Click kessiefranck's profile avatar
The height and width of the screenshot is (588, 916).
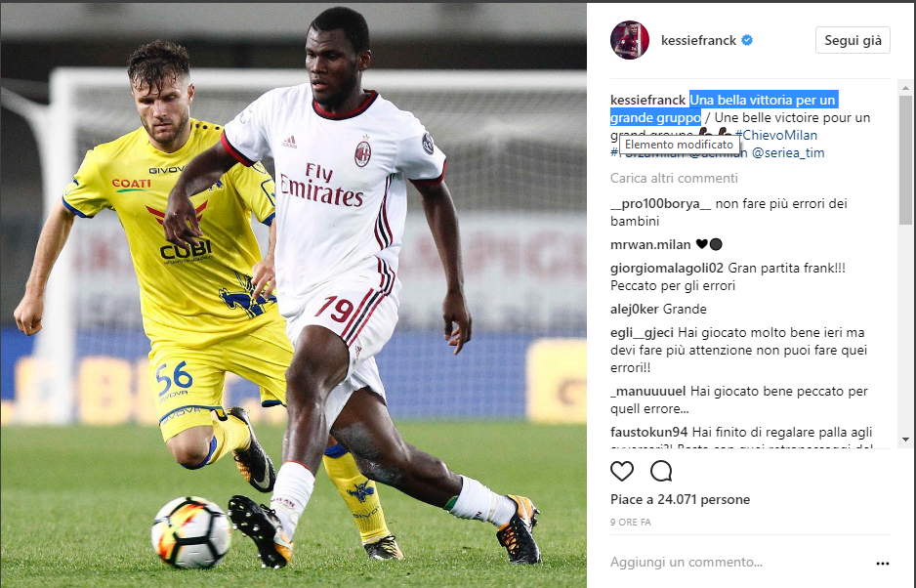[630, 40]
